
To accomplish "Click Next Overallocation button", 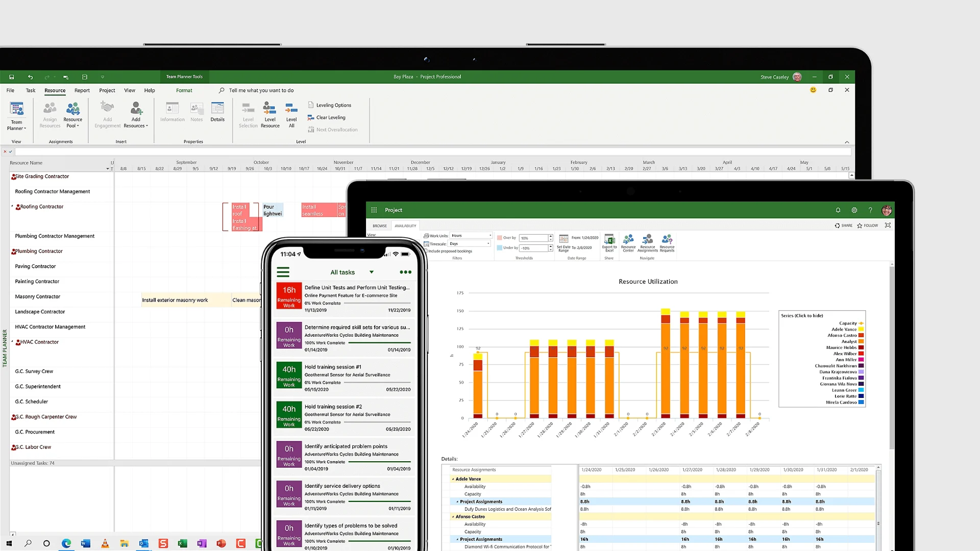I will tap(333, 130).
